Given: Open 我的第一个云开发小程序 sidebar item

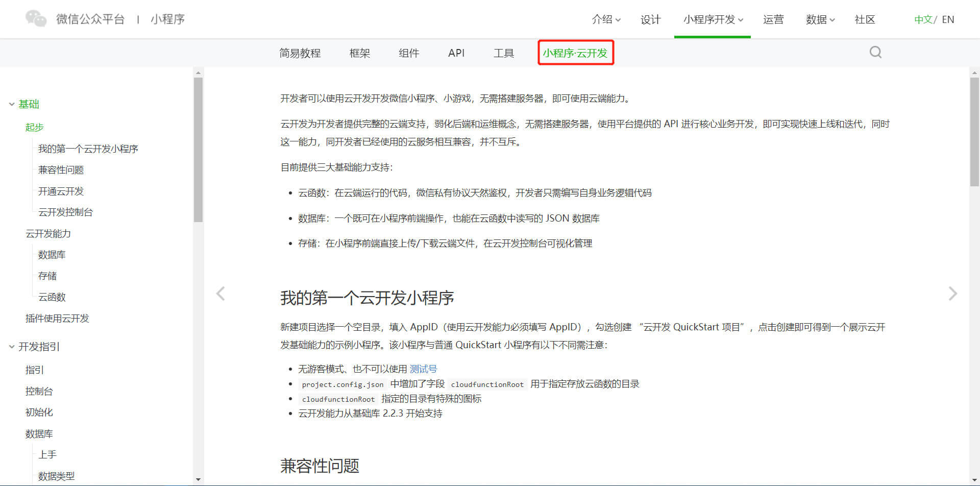Looking at the screenshot, I should (88, 149).
